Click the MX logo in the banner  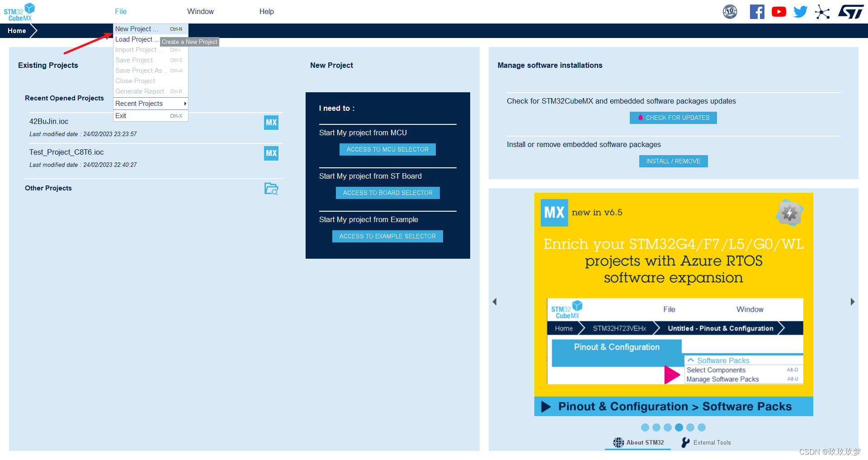[554, 213]
